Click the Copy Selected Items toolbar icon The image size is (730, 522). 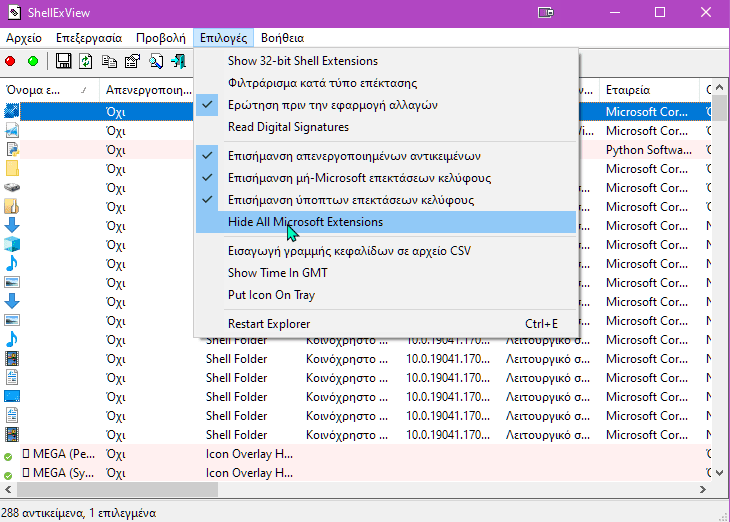pyautogui.click(x=109, y=61)
